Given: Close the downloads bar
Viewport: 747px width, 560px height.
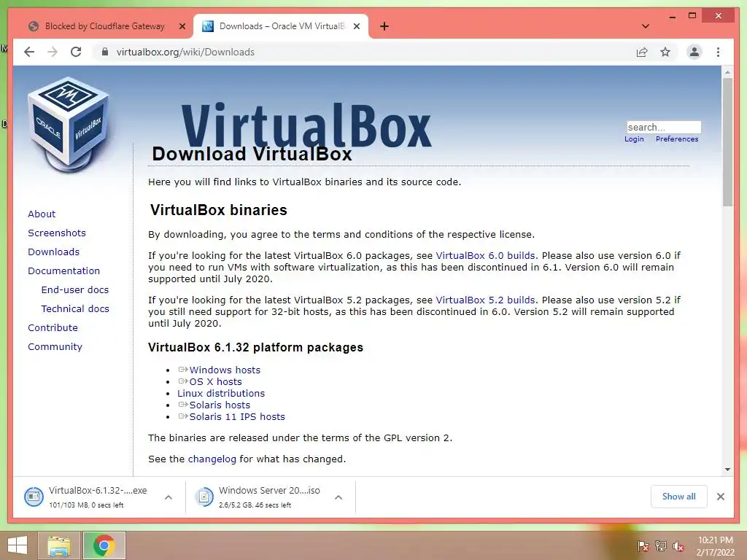Looking at the screenshot, I should [720, 497].
